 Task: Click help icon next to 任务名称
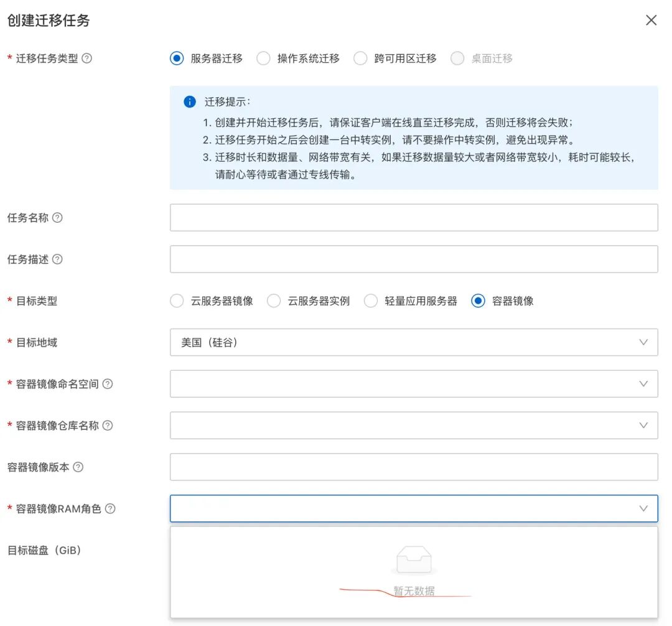(x=57, y=218)
